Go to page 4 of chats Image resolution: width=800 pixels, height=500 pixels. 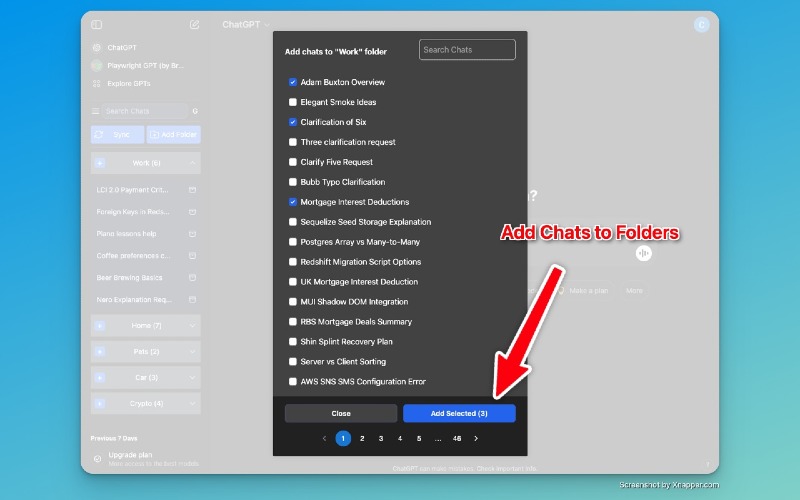point(400,438)
